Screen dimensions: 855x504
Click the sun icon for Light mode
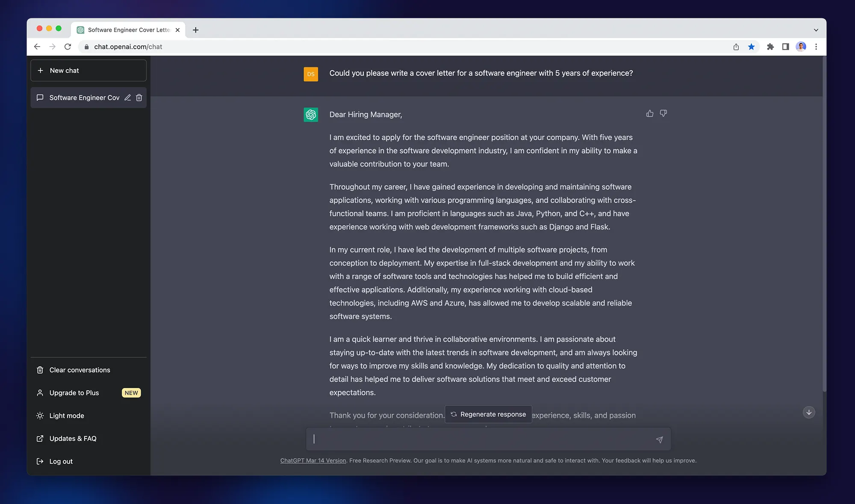(40, 416)
